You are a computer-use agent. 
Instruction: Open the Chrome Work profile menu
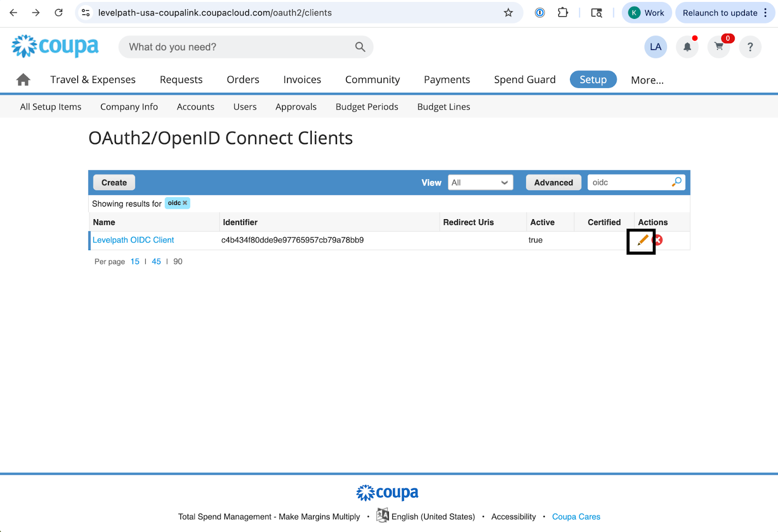click(x=646, y=13)
